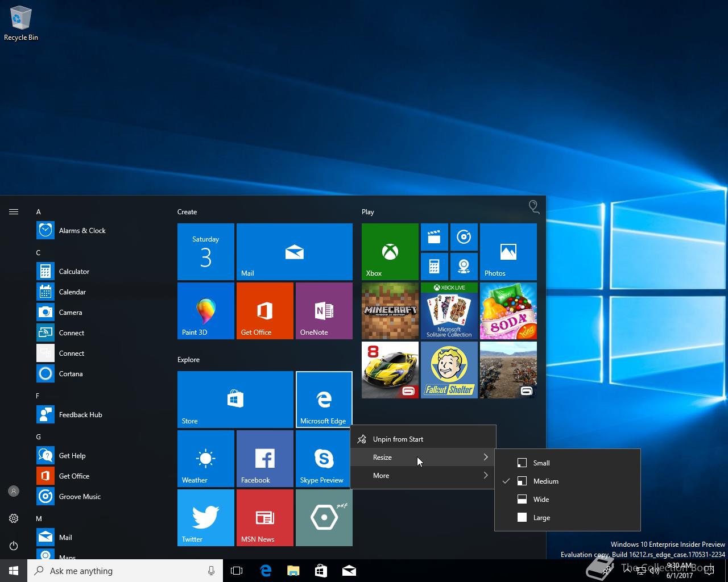The image size is (728, 582).
Task: Open the user account icon
Action: coord(14,491)
